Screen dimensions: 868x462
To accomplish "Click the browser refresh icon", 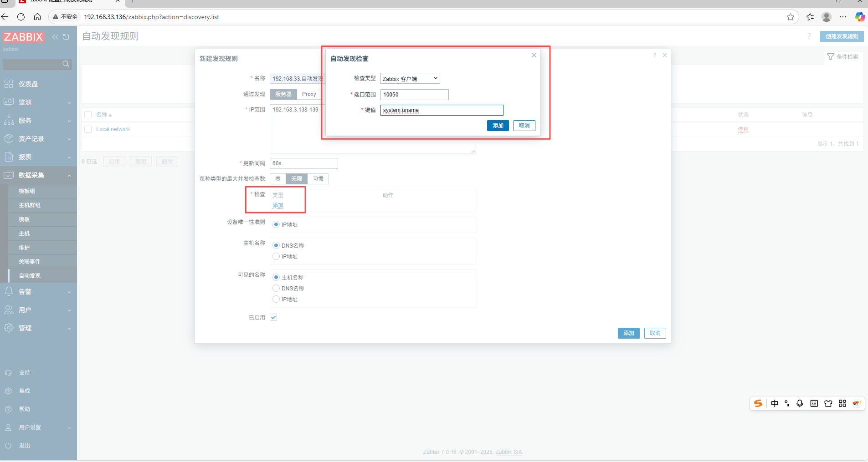I will (x=21, y=17).
